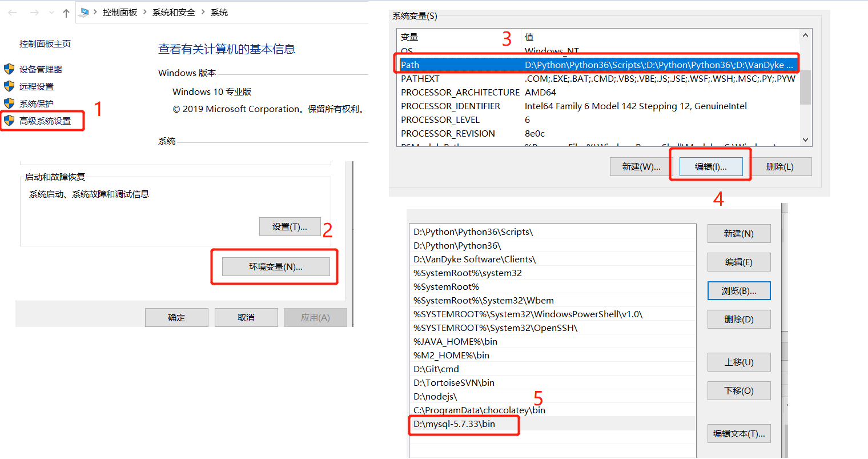Select PROCESSOR_LEVEL variable row

pos(598,119)
